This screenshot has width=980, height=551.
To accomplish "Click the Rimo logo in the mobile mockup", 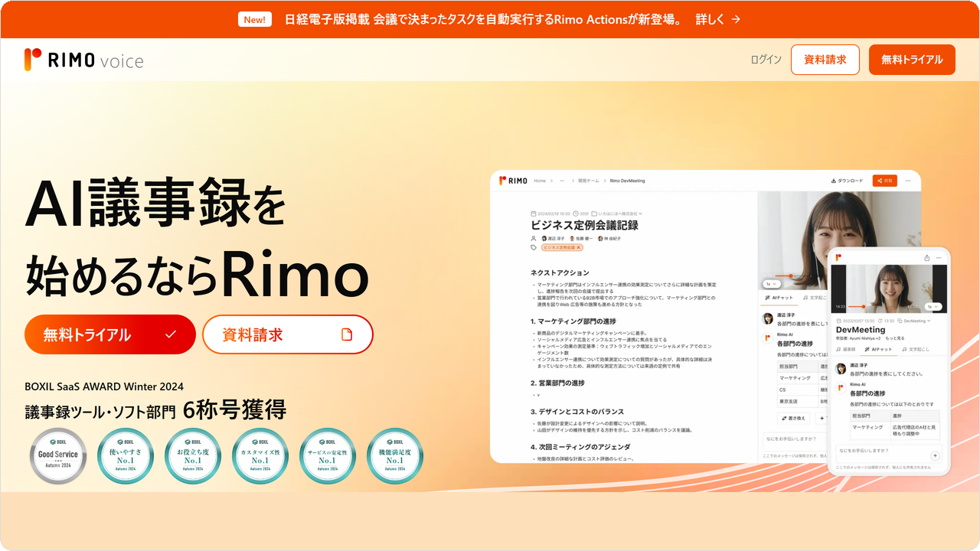I will (838, 257).
